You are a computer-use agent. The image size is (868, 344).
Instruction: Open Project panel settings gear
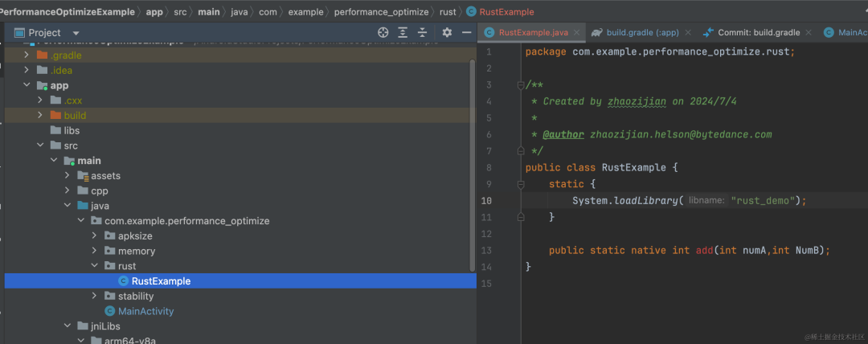coord(448,33)
